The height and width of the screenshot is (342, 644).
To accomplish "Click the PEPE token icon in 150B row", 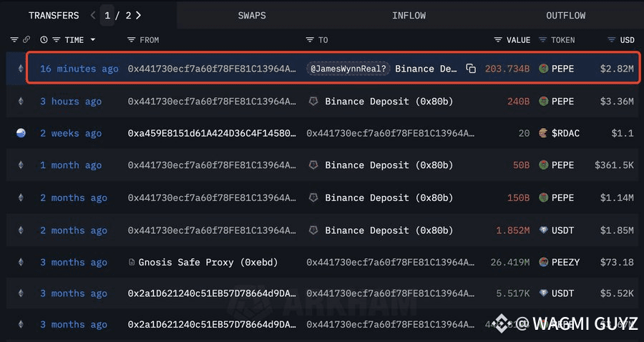I will [543, 197].
